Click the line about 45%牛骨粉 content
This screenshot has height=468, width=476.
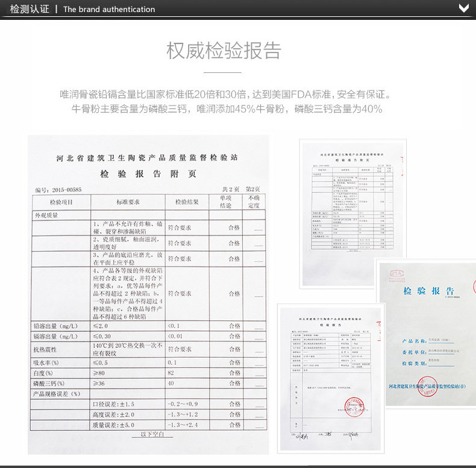[227, 109]
